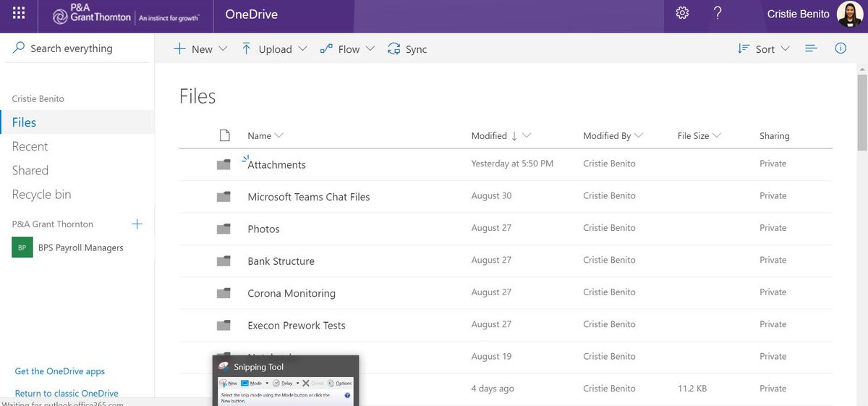The height and width of the screenshot is (406, 868).
Task: Click the Cristie Benito name in header
Action: pyautogui.click(x=799, y=14)
